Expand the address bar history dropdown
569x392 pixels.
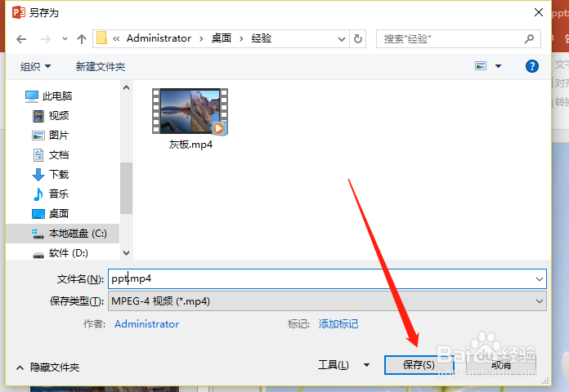342,39
